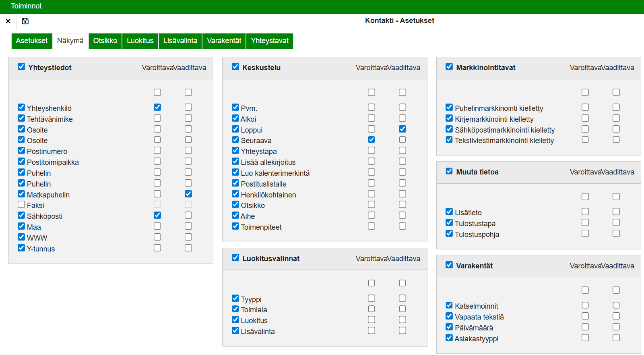Screen dimensions: 644x355
Task: Switch to the Asetukset tab
Action: [x=32, y=41]
